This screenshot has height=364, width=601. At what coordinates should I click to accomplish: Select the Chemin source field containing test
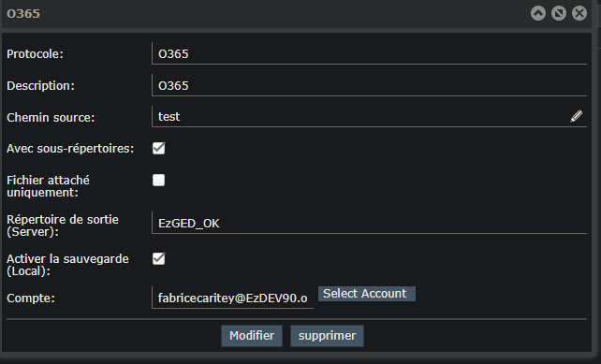(x=360, y=116)
